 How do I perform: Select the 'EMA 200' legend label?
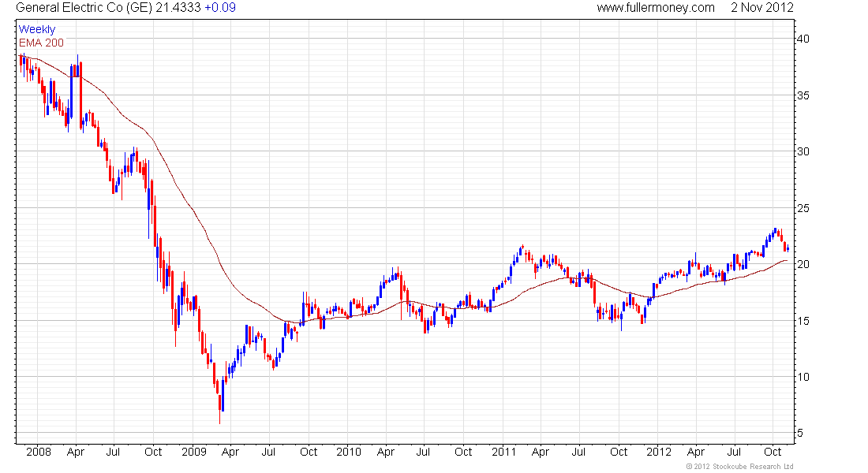click(x=41, y=43)
